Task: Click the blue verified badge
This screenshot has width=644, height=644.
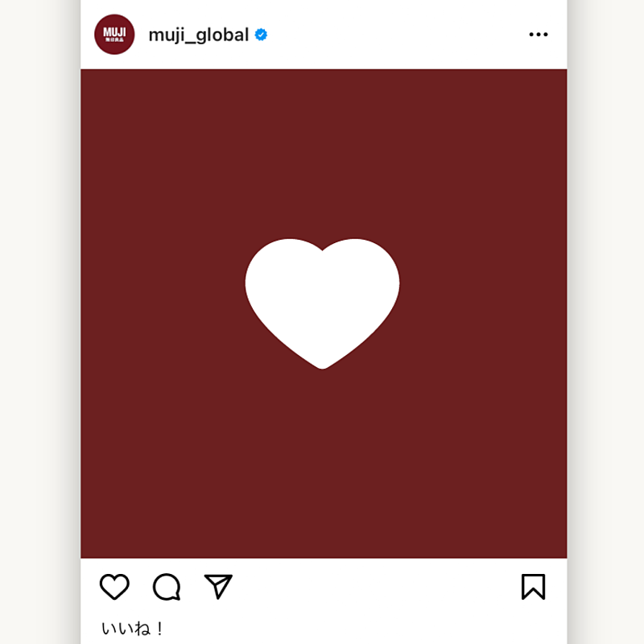Action: click(x=261, y=35)
